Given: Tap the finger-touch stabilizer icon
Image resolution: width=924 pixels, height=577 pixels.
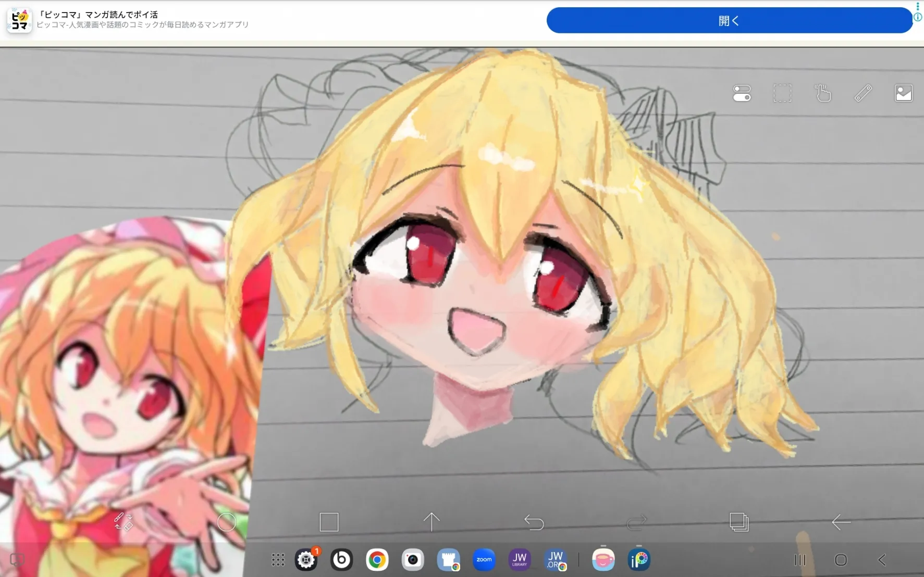Looking at the screenshot, I should point(823,93).
